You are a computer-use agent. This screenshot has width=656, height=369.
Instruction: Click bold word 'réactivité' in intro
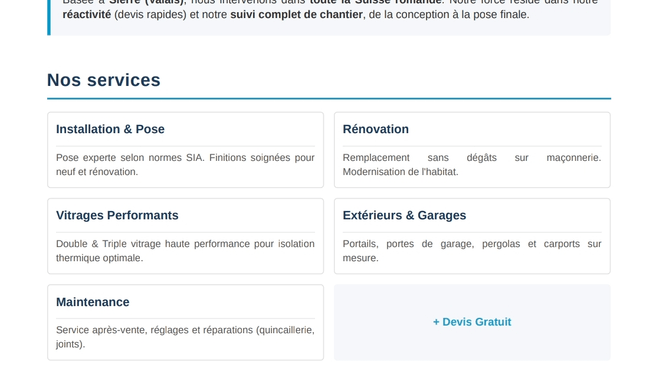pyautogui.click(x=87, y=15)
